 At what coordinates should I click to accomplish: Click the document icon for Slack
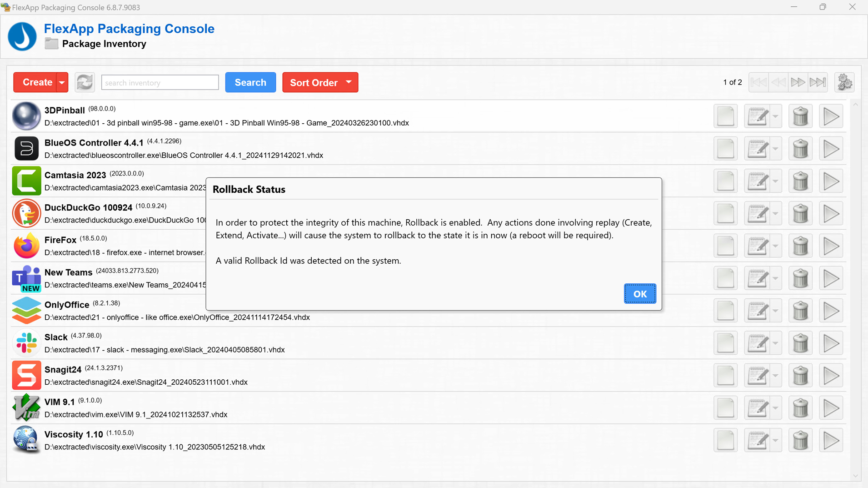[726, 343]
